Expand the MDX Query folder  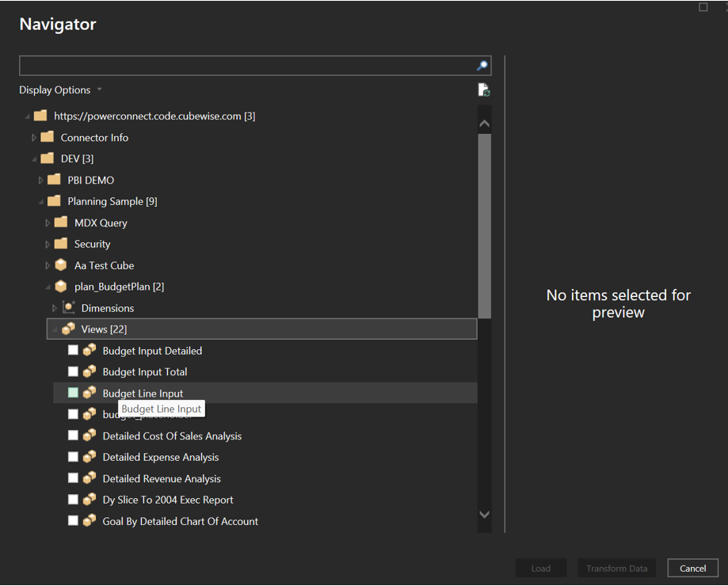(48, 223)
